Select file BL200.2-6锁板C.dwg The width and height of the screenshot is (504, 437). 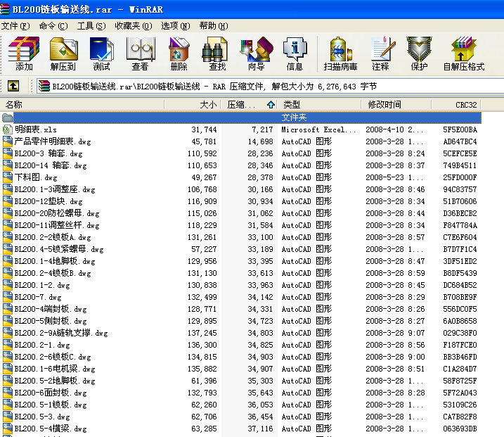point(53,357)
